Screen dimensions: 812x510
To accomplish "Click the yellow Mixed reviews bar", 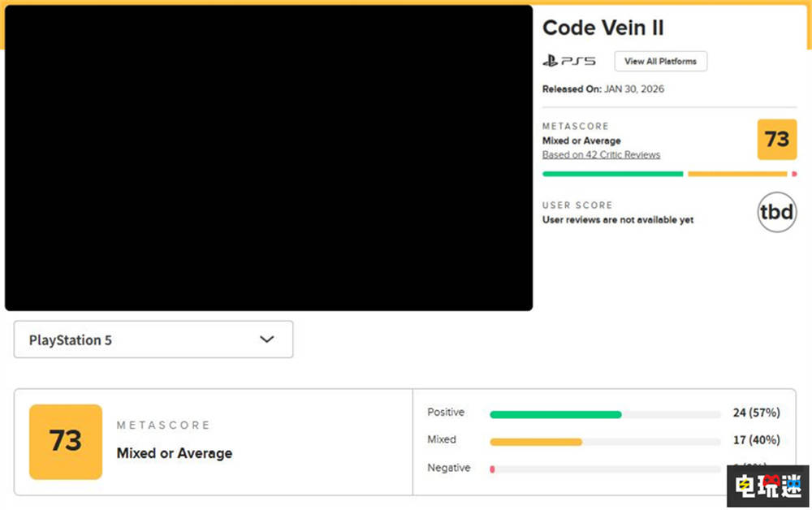I will coord(536,442).
